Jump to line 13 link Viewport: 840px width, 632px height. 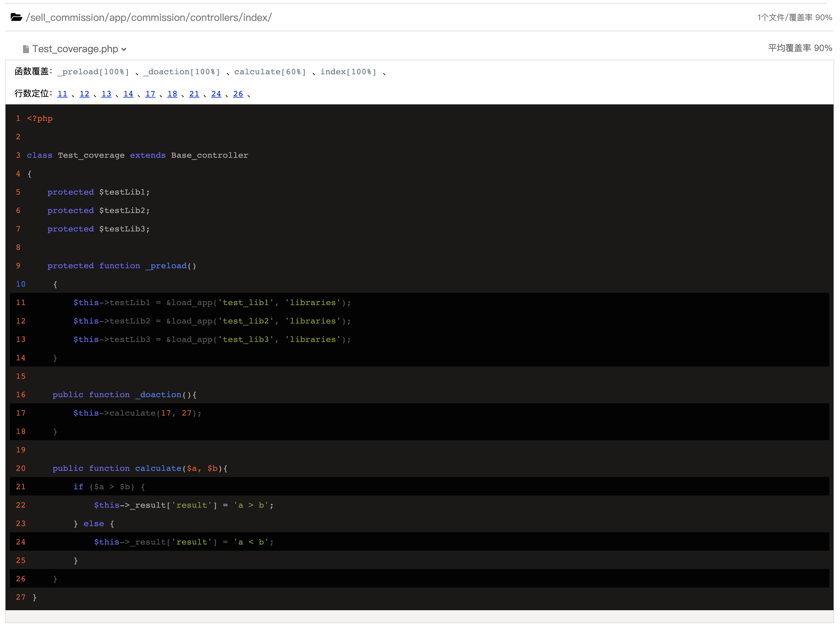pyautogui.click(x=106, y=94)
